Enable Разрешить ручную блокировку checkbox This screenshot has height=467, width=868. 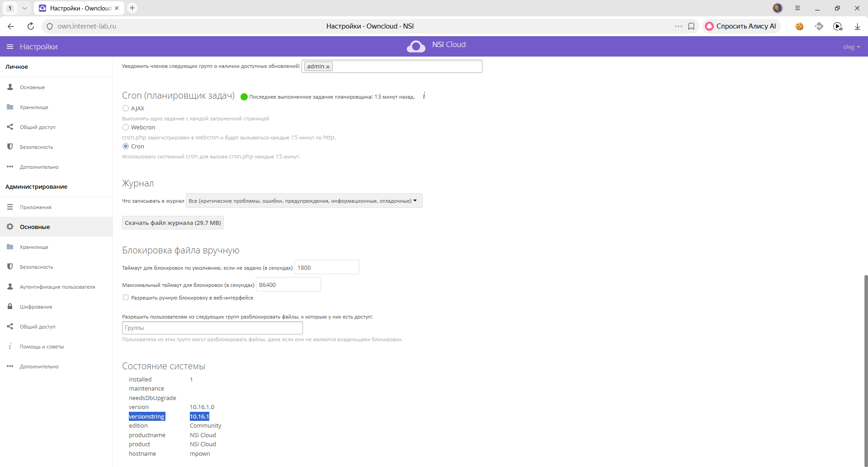[x=126, y=298]
